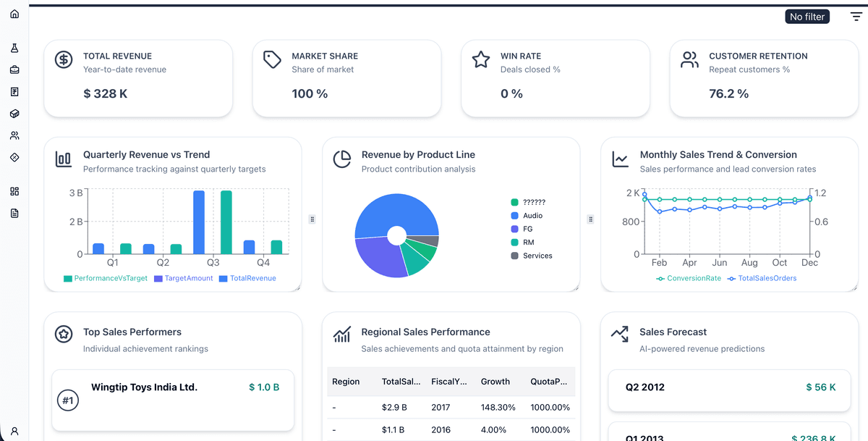Select the report document icon in the sidebar
Screen dimensions: 868x441
(14, 212)
